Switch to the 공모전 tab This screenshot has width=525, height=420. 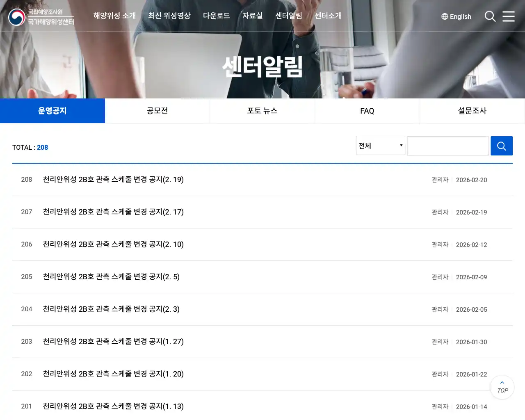pyautogui.click(x=157, y=110)
